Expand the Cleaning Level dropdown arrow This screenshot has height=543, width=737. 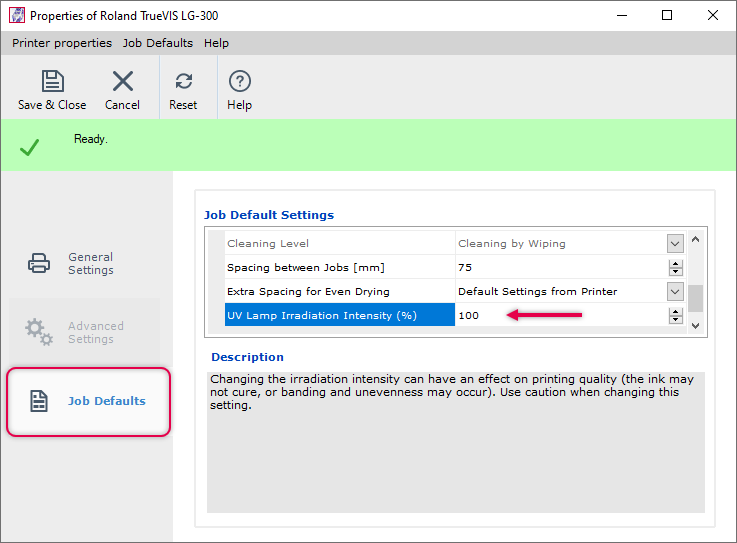675,244
